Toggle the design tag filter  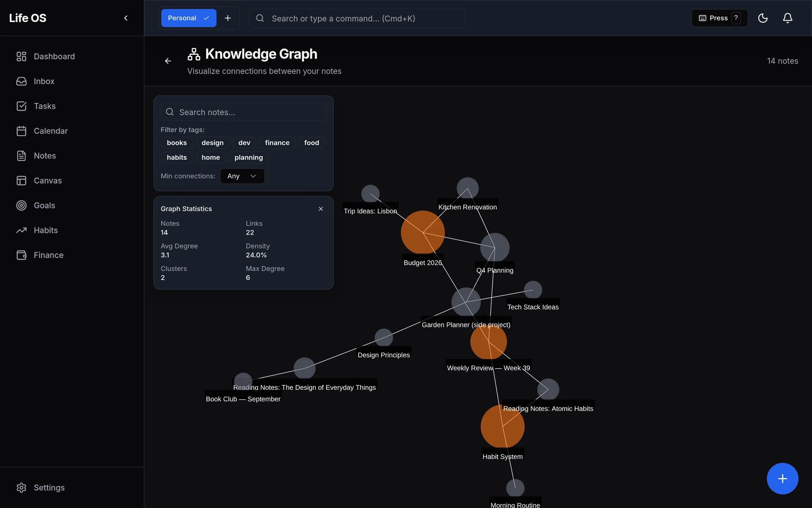212,143
